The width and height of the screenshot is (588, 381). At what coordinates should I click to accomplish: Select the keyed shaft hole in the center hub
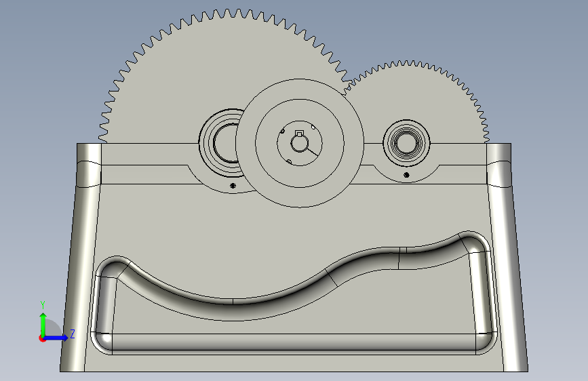tap(299, 142)
